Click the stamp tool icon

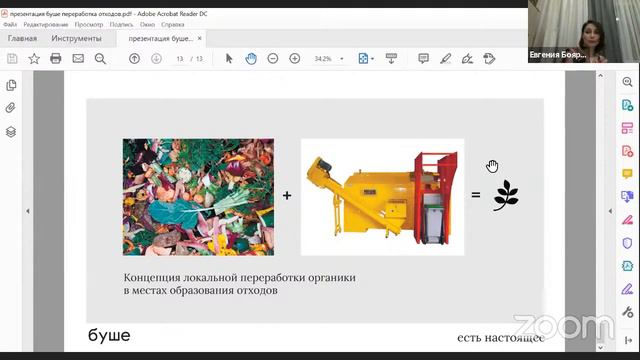tap(489, 59)
